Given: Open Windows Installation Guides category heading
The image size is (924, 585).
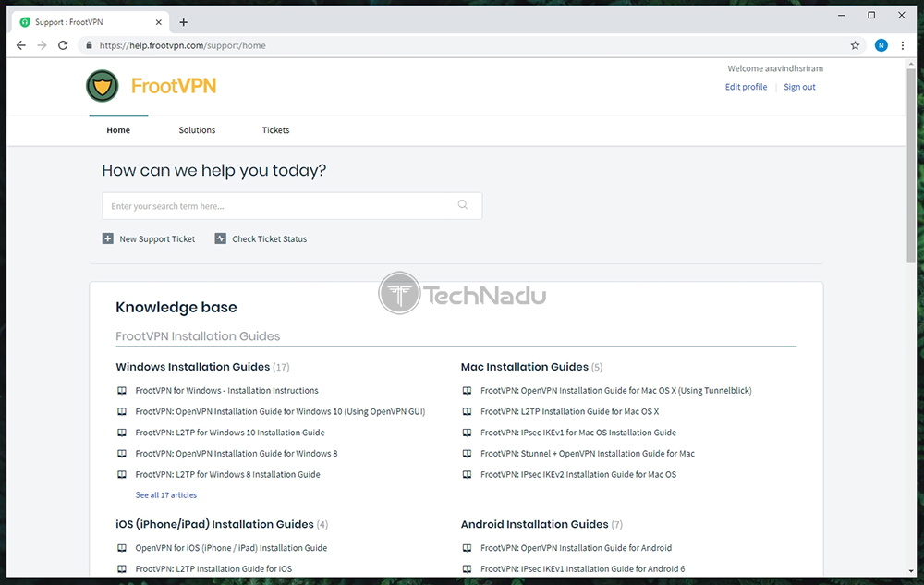Looking at the screenshot, I should click(193, 367).
